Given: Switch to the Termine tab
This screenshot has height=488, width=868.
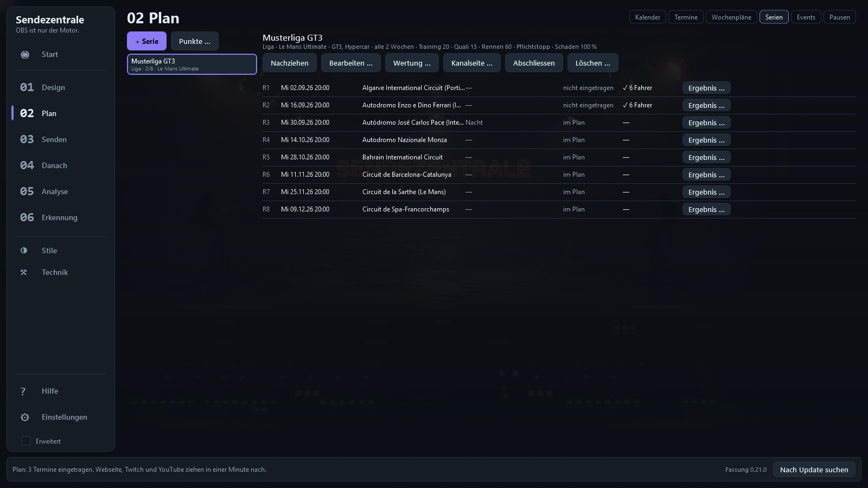Looking at the screenshot, I should (686, 17).
